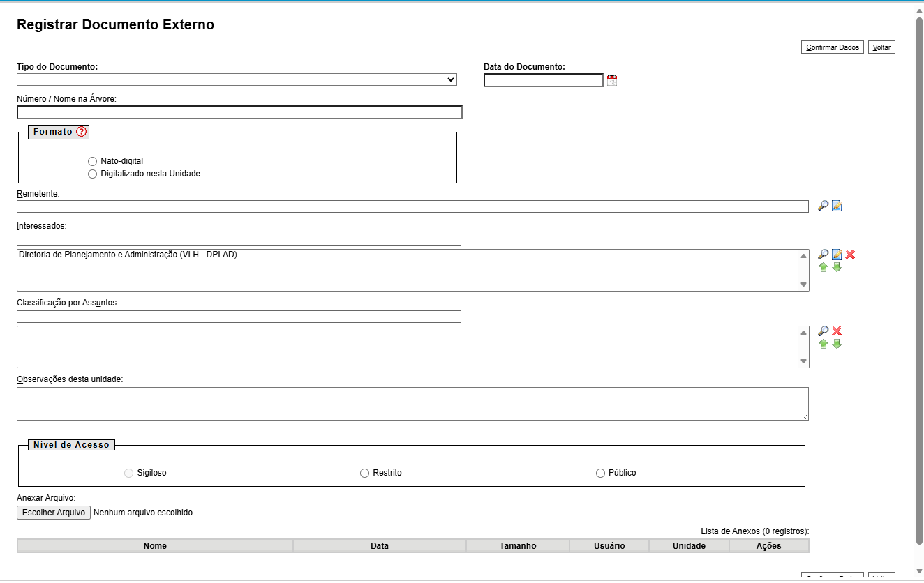Open the calendar picker for Data do Documento
Screen dimensions: 924x583
point(612,81)
